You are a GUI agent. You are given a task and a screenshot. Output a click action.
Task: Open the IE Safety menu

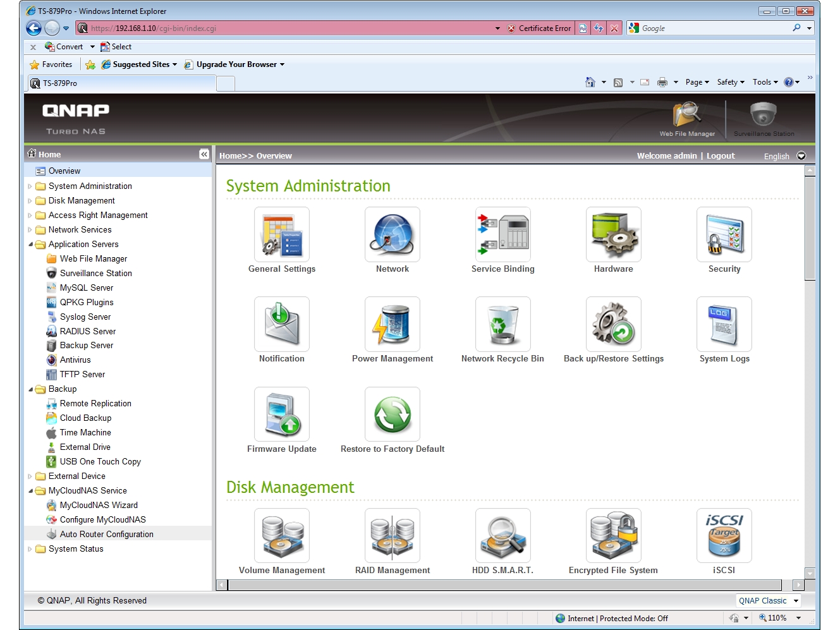pyautogui.click(x=731, y=82)
